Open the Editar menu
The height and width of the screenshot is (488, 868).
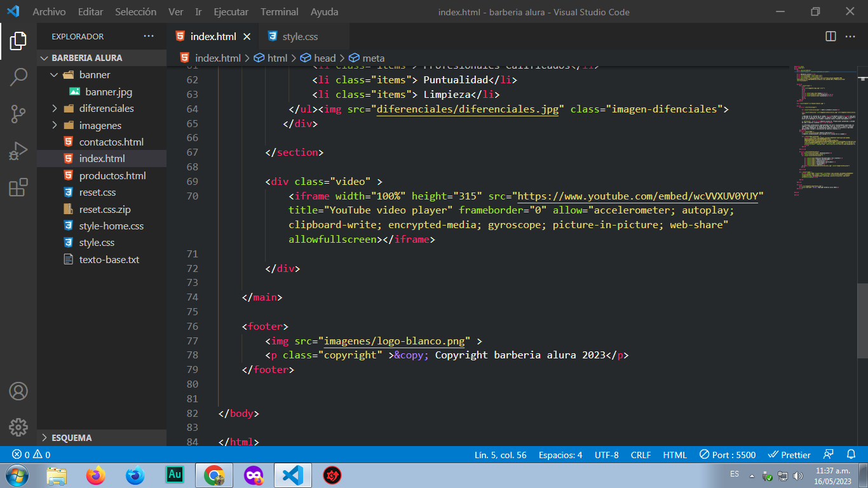pos(90,11)
